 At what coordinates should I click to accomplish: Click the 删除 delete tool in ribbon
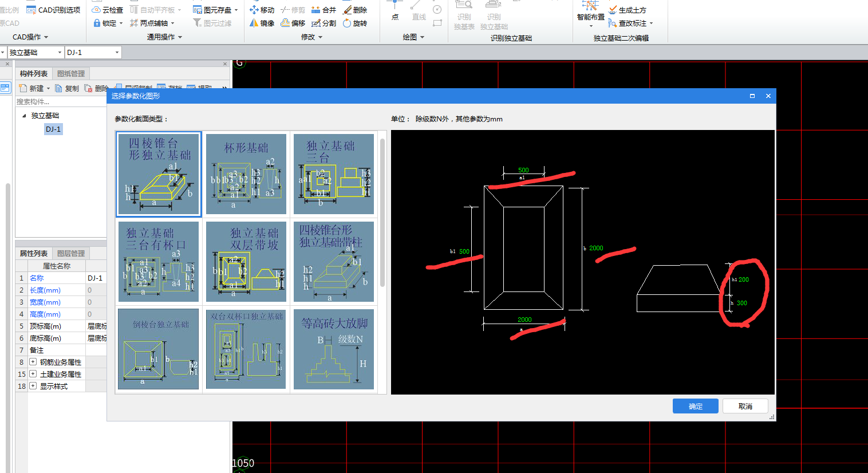355,10
